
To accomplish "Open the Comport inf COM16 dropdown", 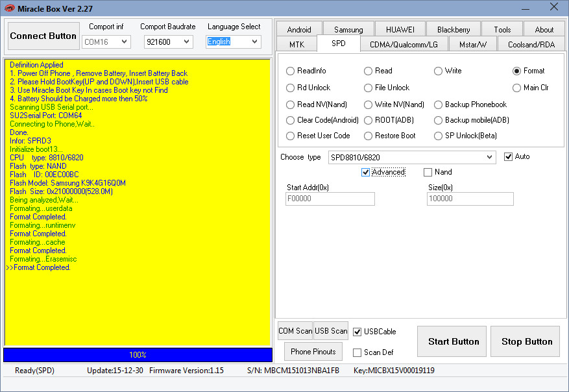I will pos(106,42).
